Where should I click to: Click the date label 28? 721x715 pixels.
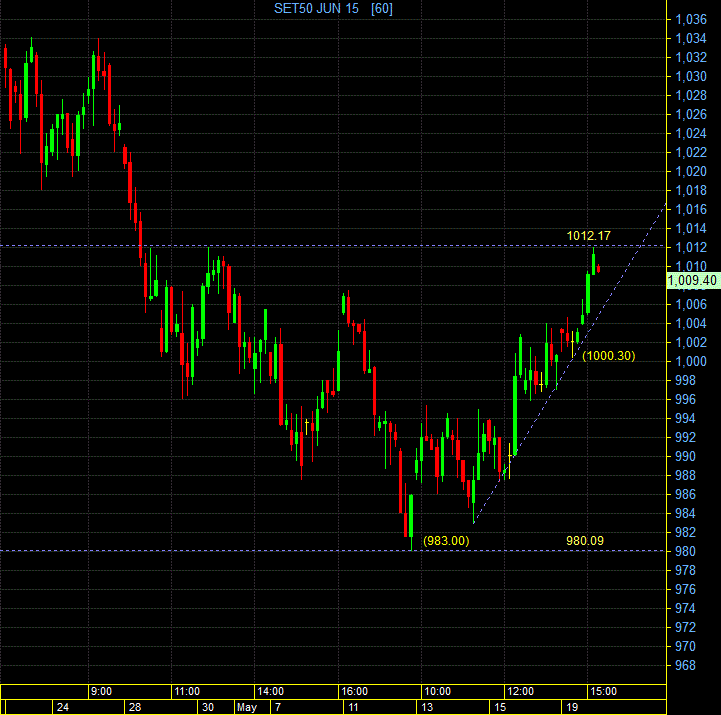coord(135,707)
